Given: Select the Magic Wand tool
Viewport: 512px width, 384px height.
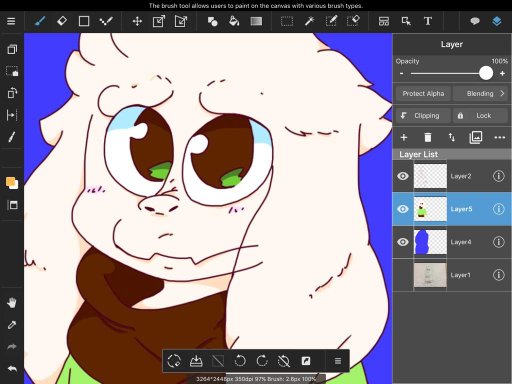Looking at the screenshot, I should [x=309, y=21].
